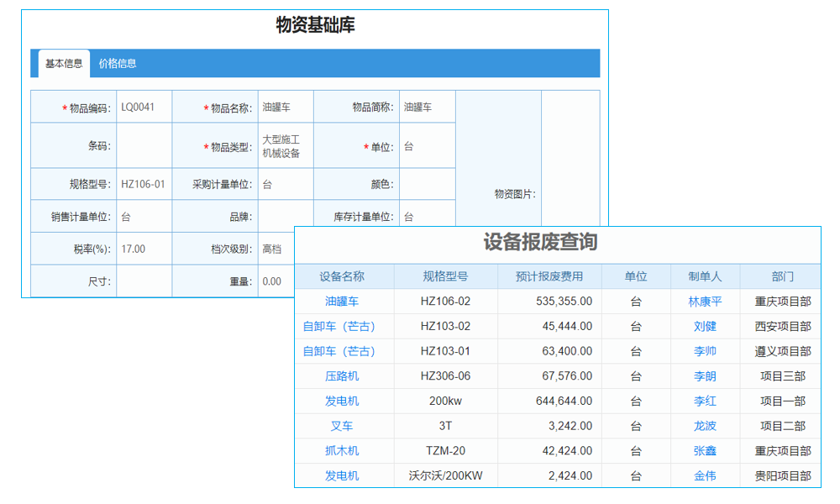The image size is (840, 504).
Task: Switch to the 价格信息 tab
Action: (x=118, y=63)
